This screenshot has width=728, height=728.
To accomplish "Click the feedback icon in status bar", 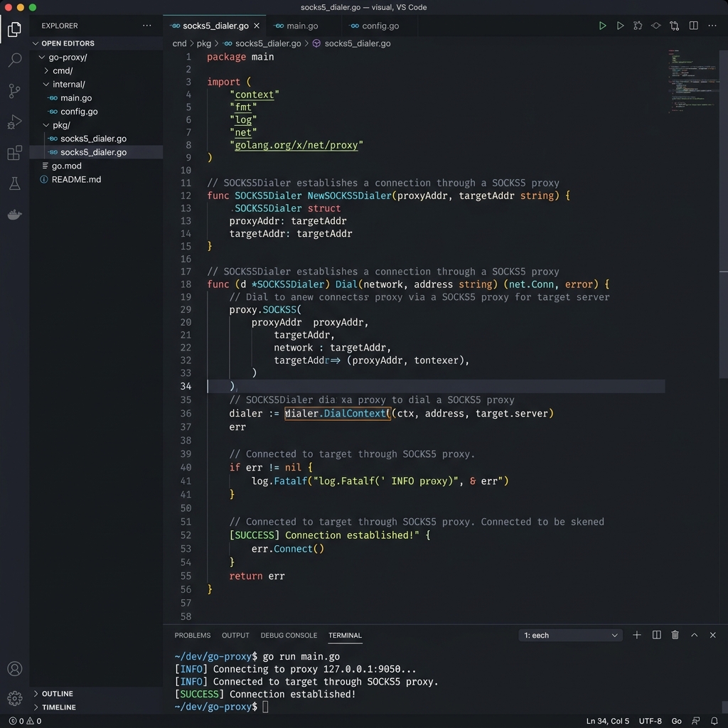I will (x=695, y=721).
